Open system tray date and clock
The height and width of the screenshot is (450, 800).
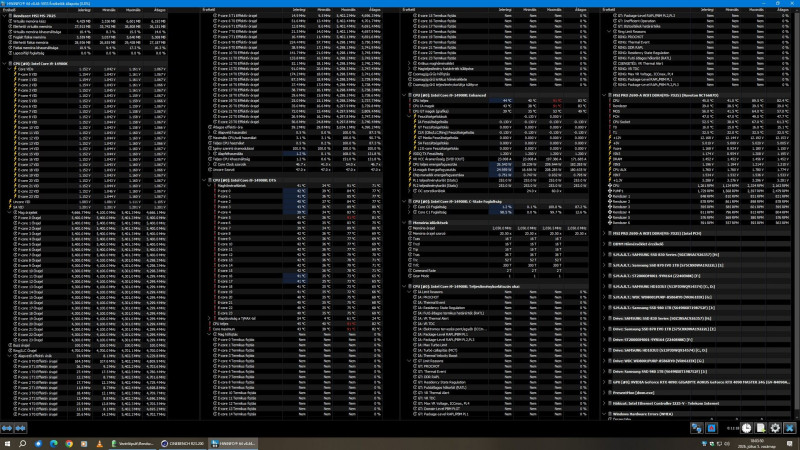(757, 444)
